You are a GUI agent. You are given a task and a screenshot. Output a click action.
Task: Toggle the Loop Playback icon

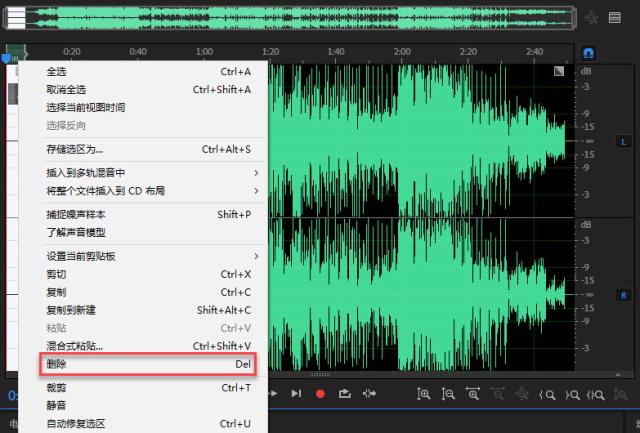pos(345,394)
